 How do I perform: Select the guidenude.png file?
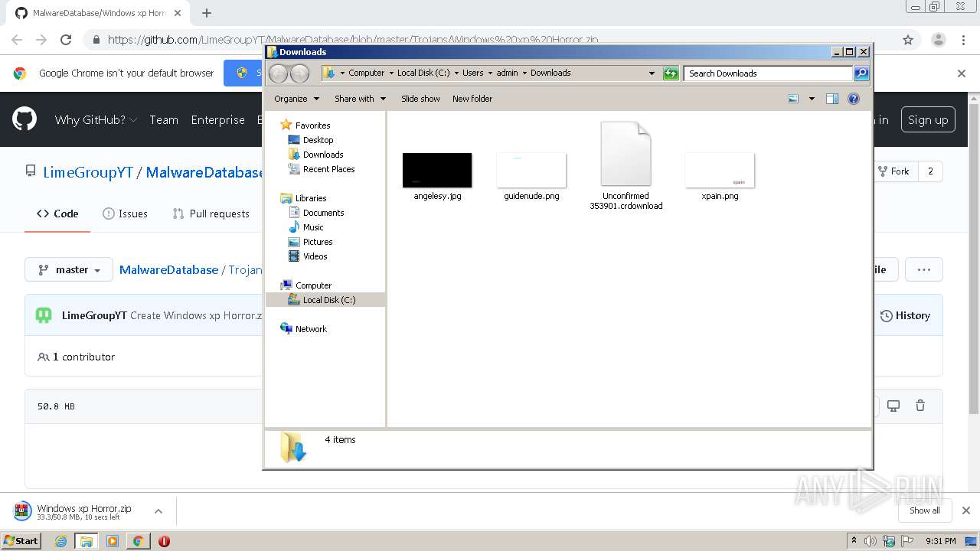(x=531, y=176)
